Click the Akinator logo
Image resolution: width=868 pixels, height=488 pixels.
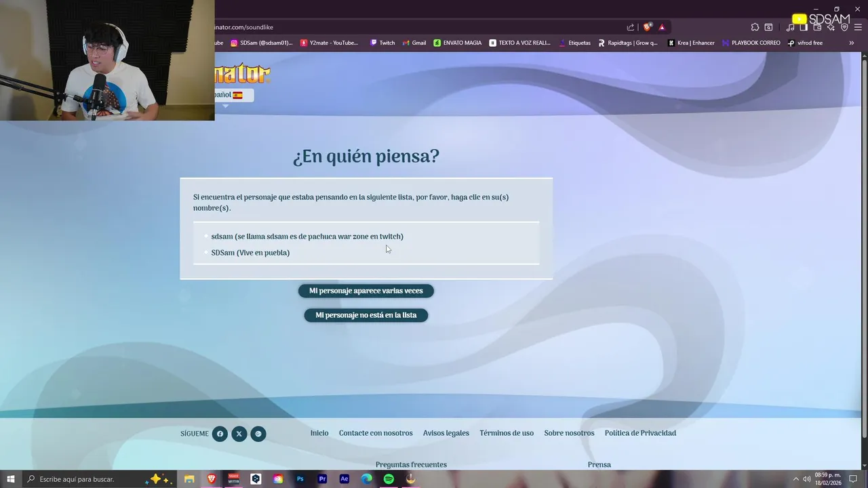pyautogui.click(x=243, y=73)
